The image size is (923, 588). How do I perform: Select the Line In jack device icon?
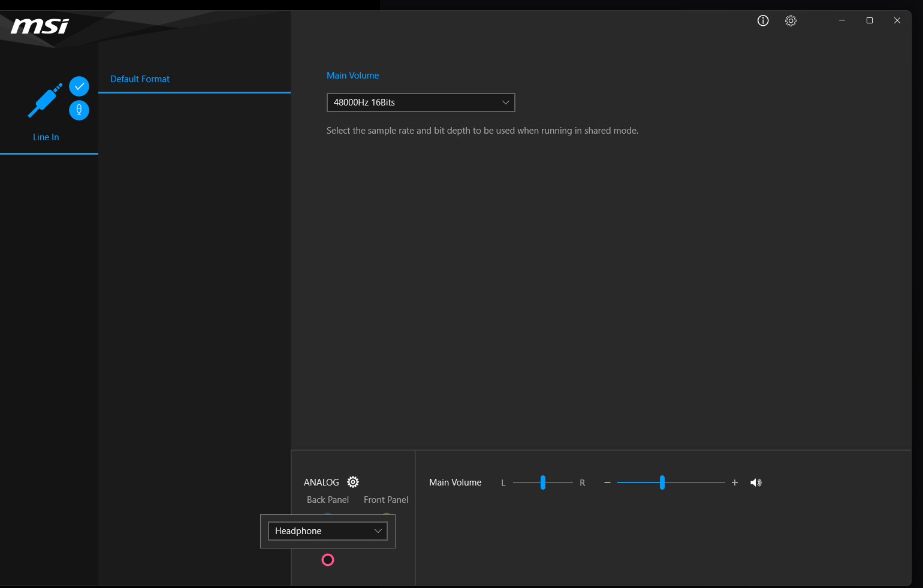point(46,100)
